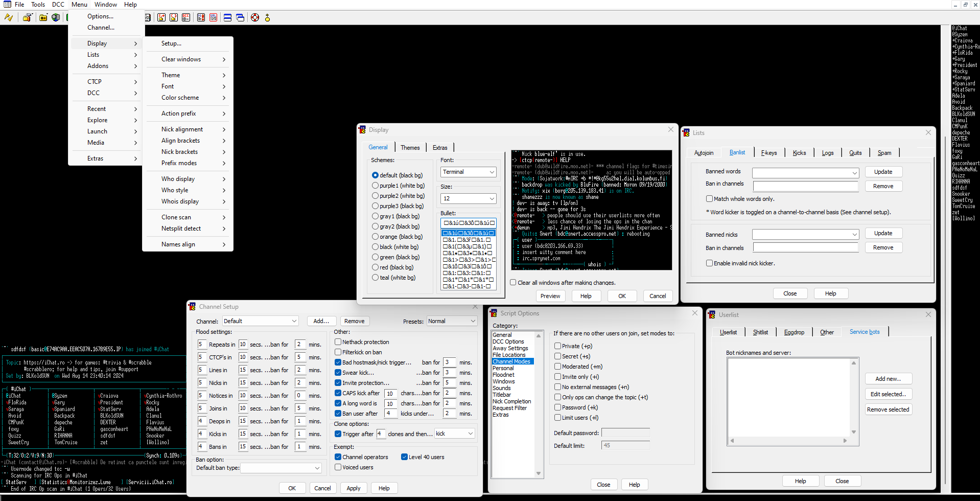The height and width of the screenshot is (501, 980).
Task: Click Close in the Lists dialog
Action: click(x=790, y=293)
